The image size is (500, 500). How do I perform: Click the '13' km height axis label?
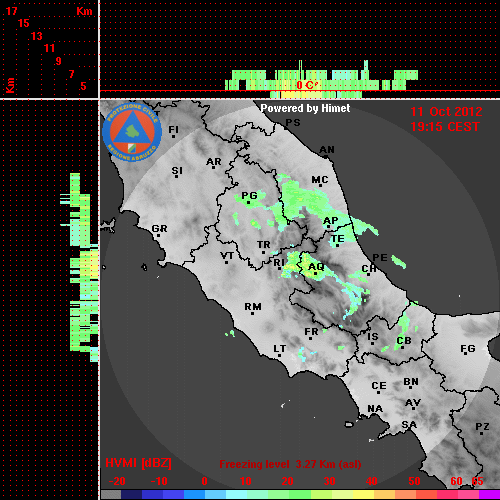tap(37, 36)
